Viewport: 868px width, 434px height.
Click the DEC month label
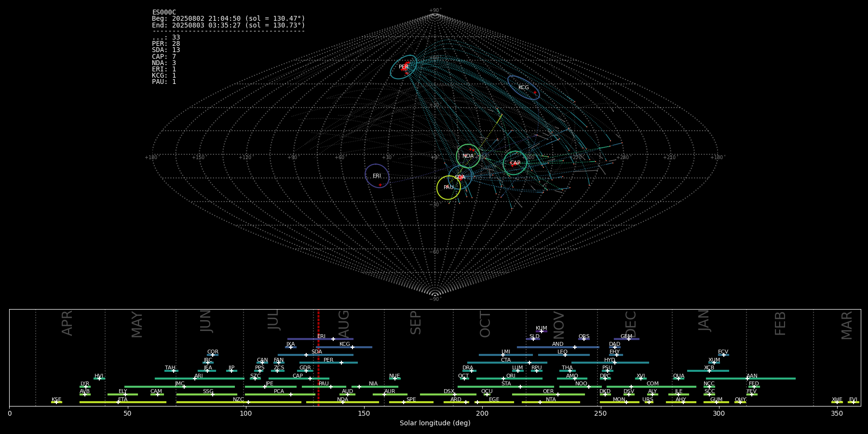(631, 324)
